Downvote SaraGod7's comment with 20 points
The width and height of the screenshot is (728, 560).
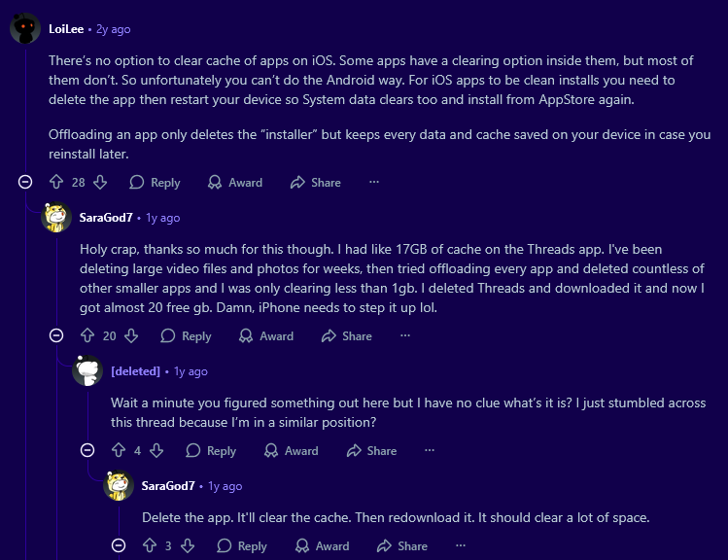(x=132, y=335)
